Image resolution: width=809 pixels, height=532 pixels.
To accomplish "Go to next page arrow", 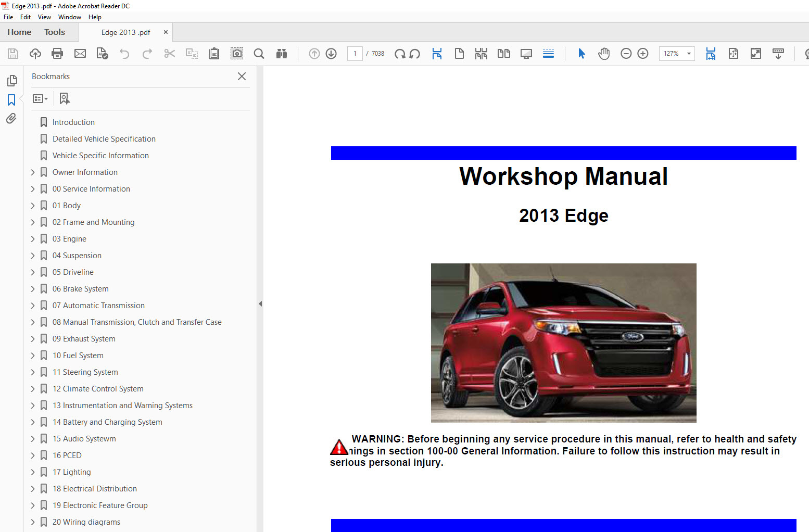I will pos(331,54).
